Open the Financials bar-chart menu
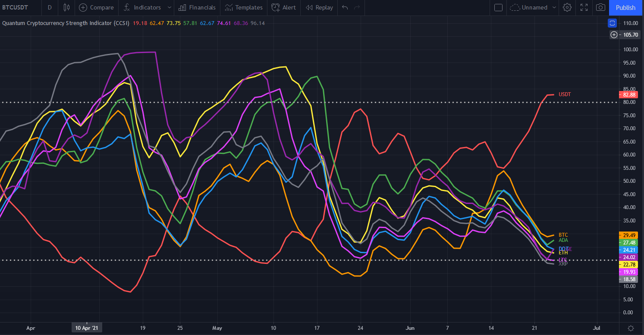Image resolution: width=644 pixels, height=335 pixels. pos(197,7)
